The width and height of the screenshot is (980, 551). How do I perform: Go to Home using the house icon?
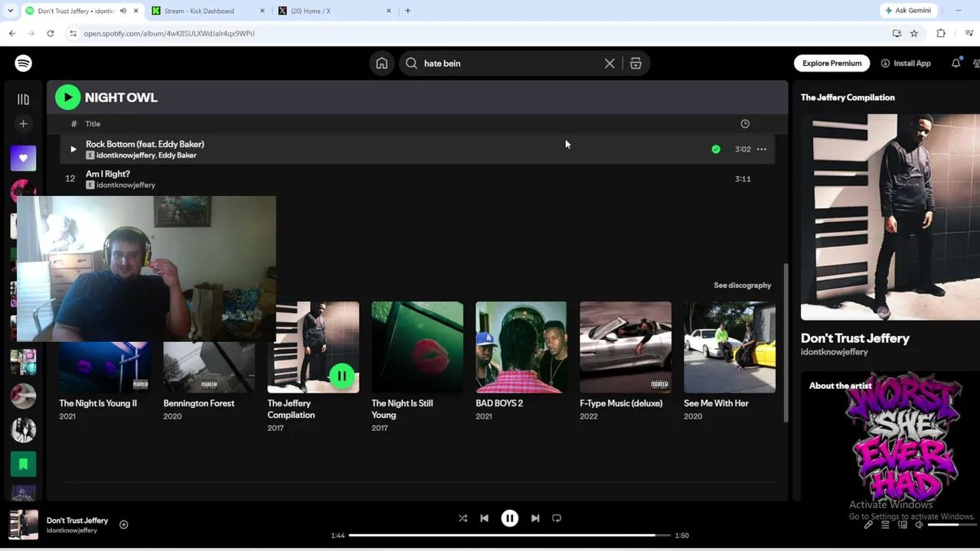(x=381, y=64)
